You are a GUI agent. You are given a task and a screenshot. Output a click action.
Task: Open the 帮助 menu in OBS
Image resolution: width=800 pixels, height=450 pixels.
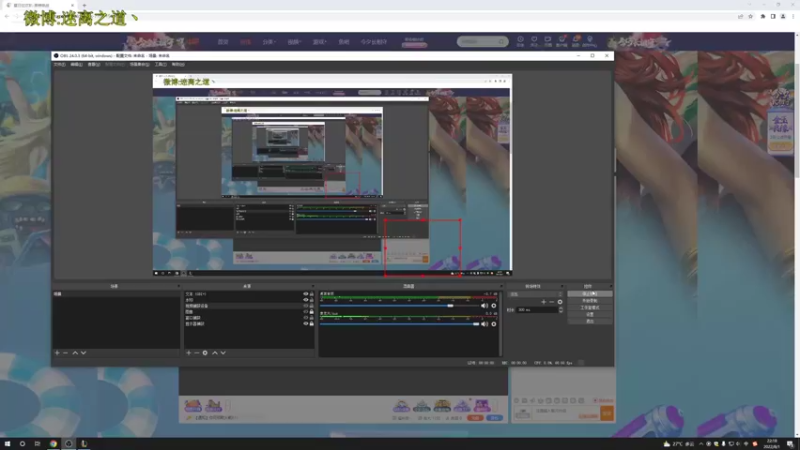[178, 65]
